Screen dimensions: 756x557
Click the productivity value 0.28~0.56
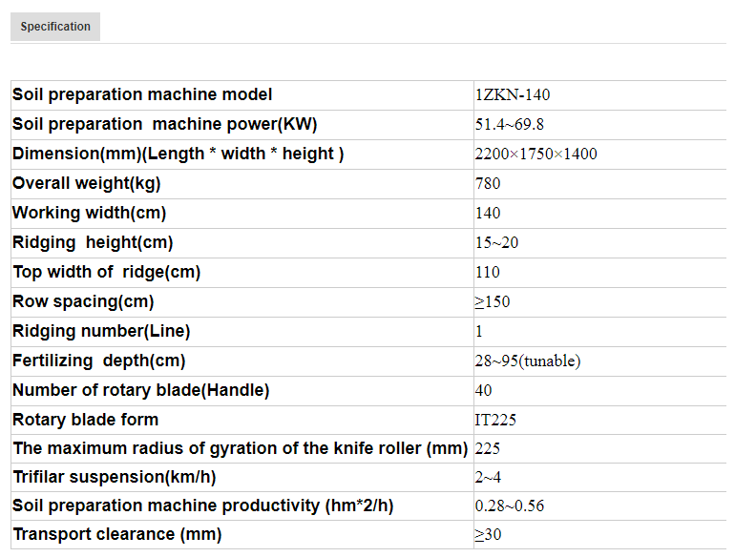509,507
